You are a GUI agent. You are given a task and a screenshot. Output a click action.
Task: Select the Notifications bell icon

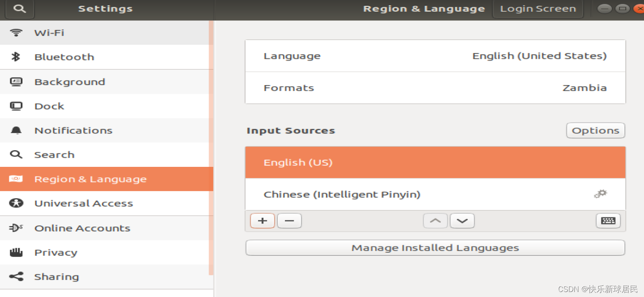click(16, 130)
